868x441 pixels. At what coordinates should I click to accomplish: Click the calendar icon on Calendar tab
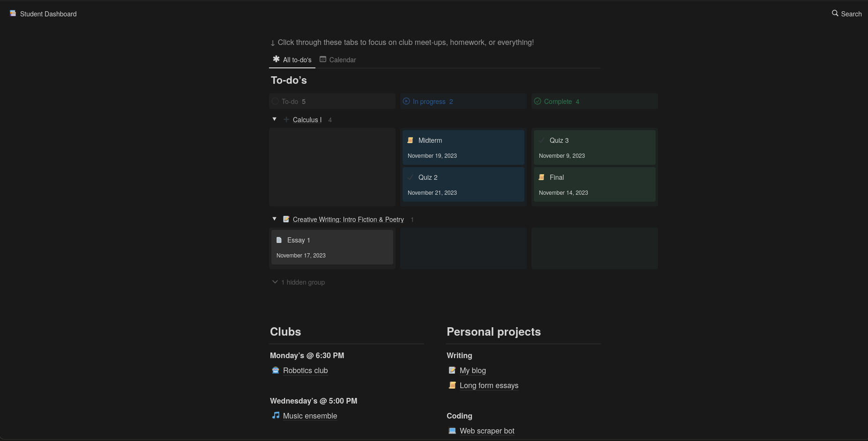323,59
